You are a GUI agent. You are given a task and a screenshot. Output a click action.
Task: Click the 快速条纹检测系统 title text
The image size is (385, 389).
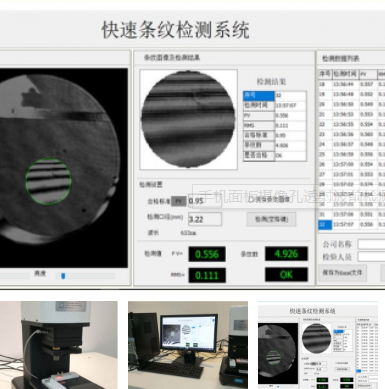(x=175, y=30)
